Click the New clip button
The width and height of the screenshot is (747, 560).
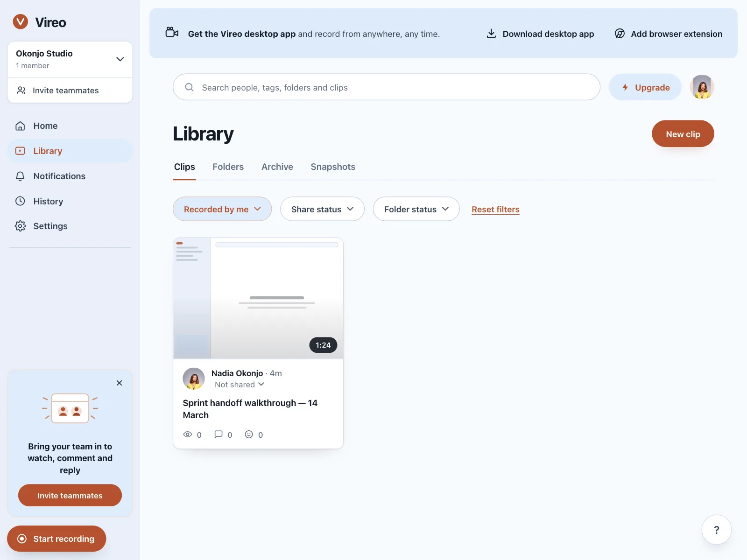click(683, 134)
